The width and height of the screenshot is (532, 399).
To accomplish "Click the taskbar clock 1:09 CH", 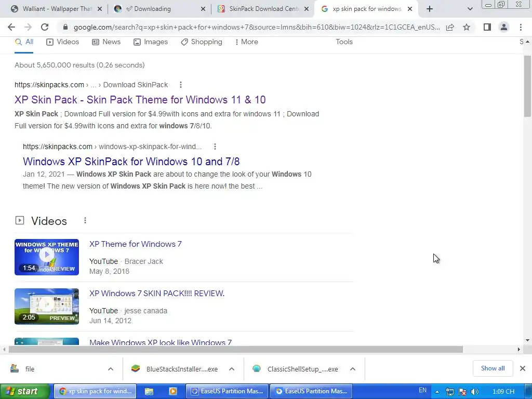I will (x=503, y=392).
